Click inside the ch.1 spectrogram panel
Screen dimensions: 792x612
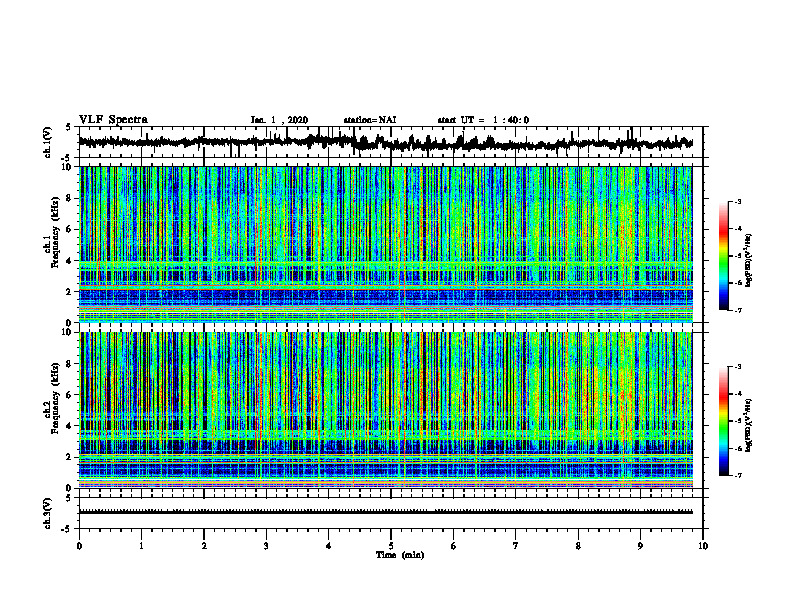click(x=385, y=244)
